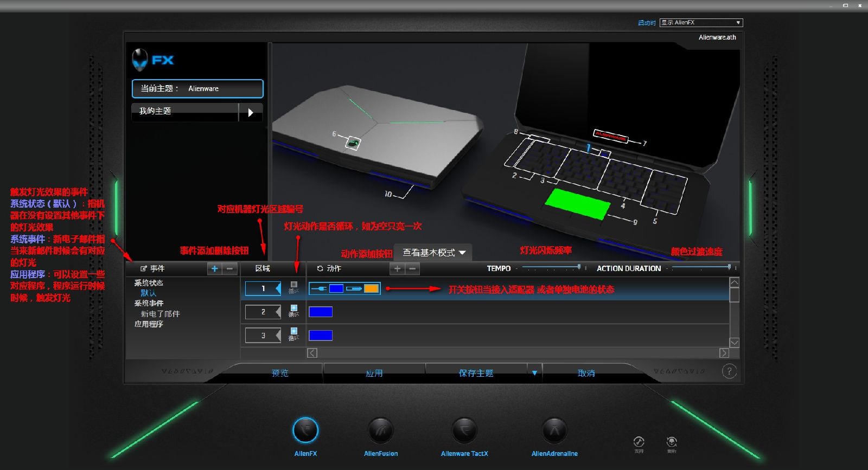Image resolution: width=868 pixels, height=470 pixels.
Task: Click the support wrench icon
Action: click(x=639, y=441)
